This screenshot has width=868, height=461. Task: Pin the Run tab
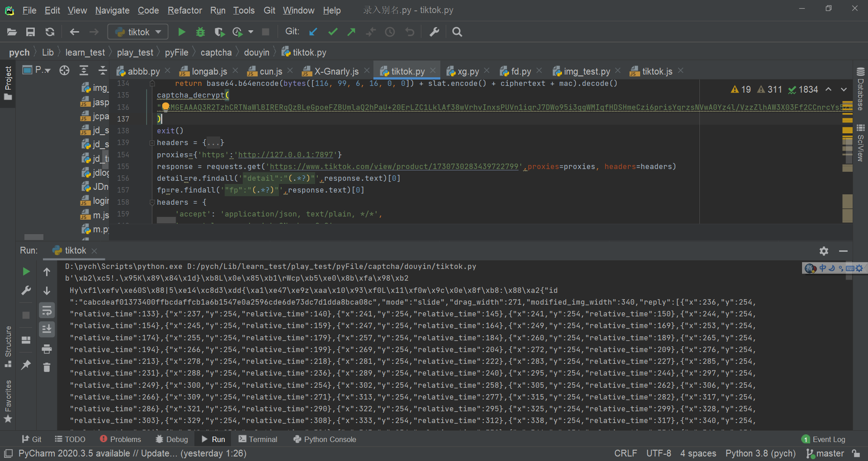coord(26,364)
